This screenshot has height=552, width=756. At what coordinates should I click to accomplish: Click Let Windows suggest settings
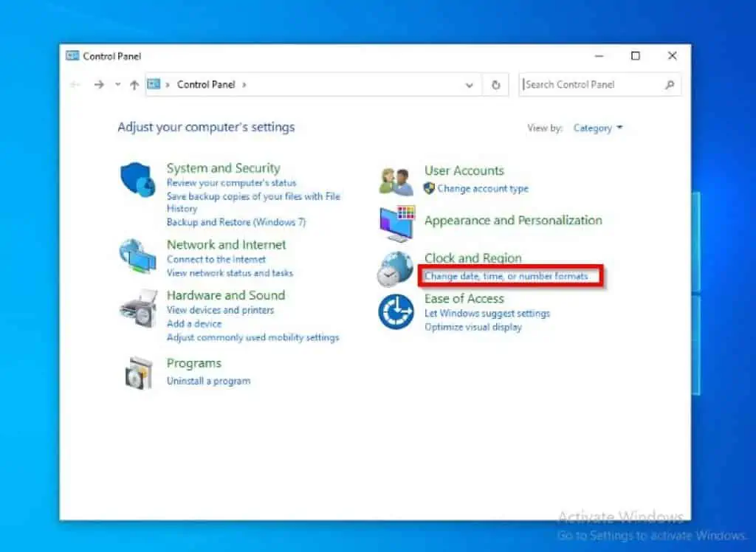(487, 314)
